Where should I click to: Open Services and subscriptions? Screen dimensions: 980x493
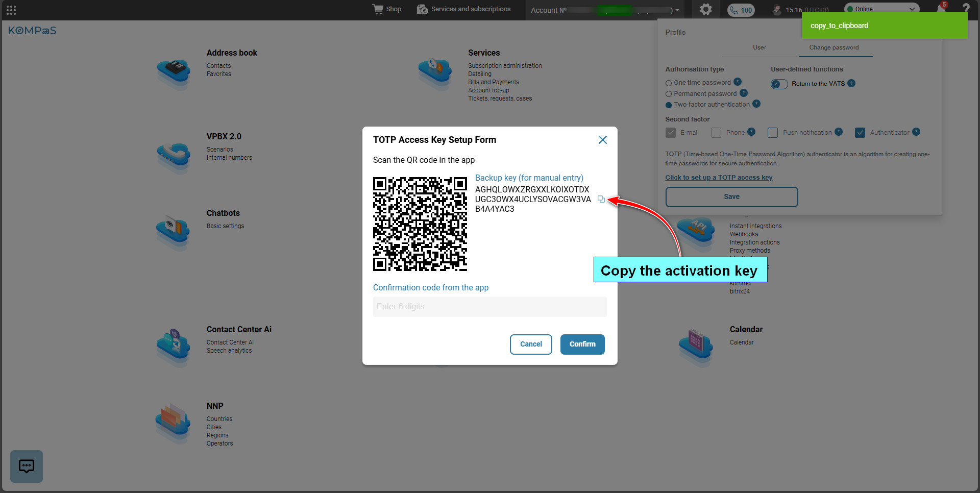[x=463, y=9]
